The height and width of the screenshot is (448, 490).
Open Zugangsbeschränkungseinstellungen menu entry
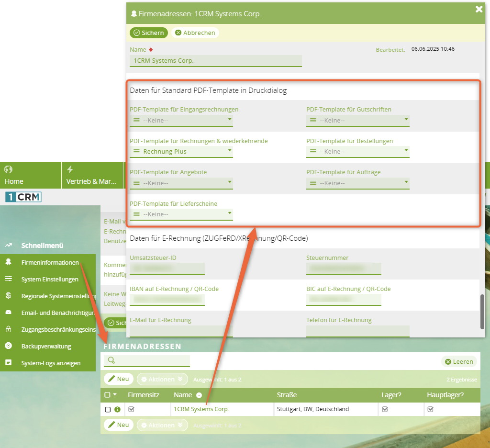(x=58, y=329)
